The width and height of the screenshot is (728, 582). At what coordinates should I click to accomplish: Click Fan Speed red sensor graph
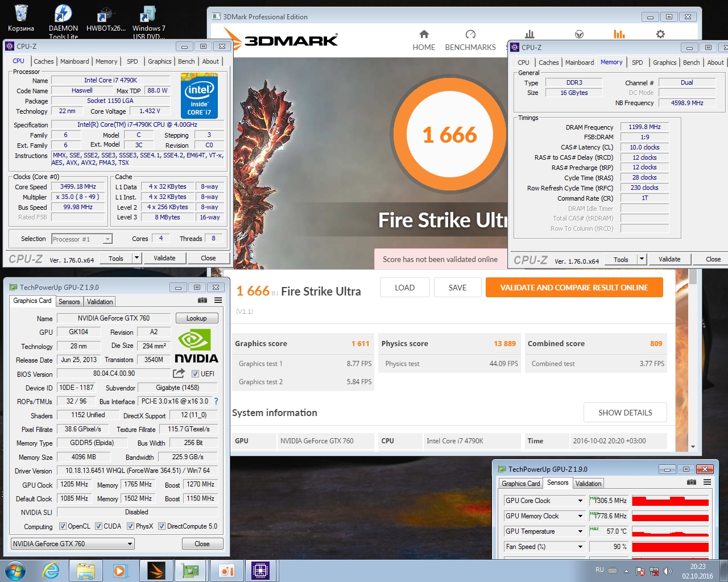(670, 547)
